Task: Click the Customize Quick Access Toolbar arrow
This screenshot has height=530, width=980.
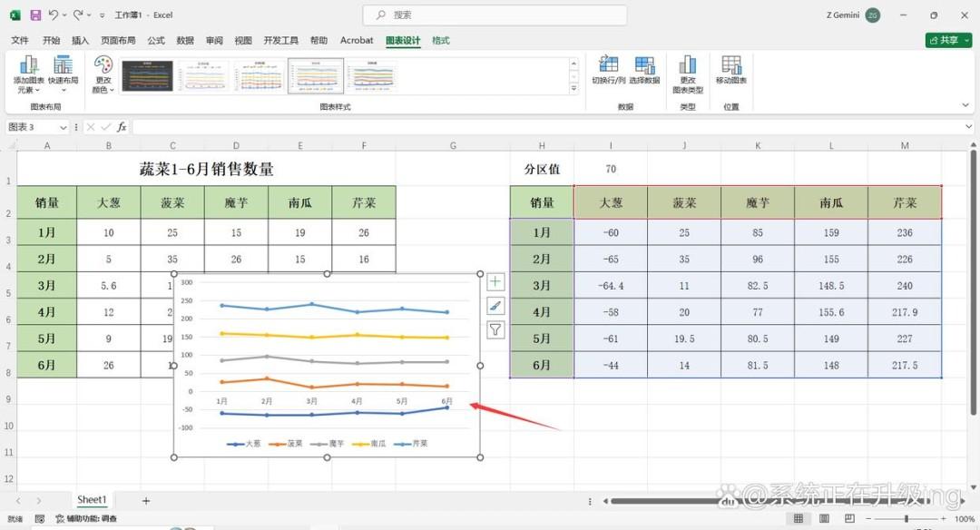Action: tap(103, 15)
